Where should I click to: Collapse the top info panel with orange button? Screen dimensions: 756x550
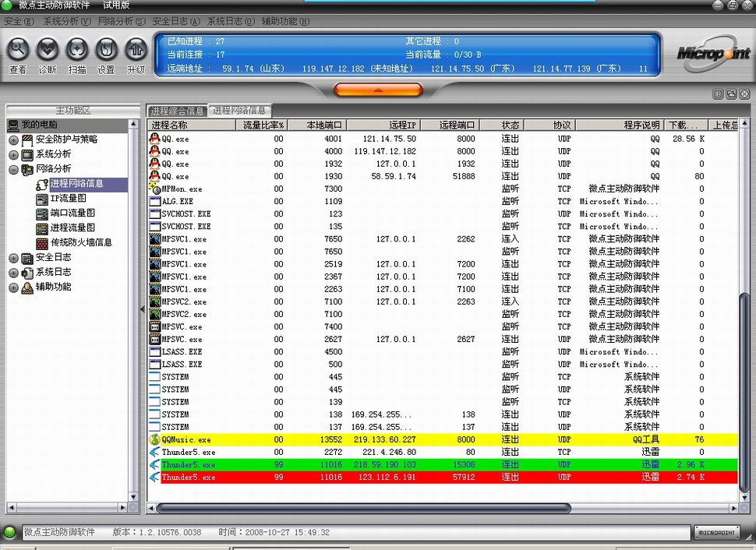tap(379, 90)
